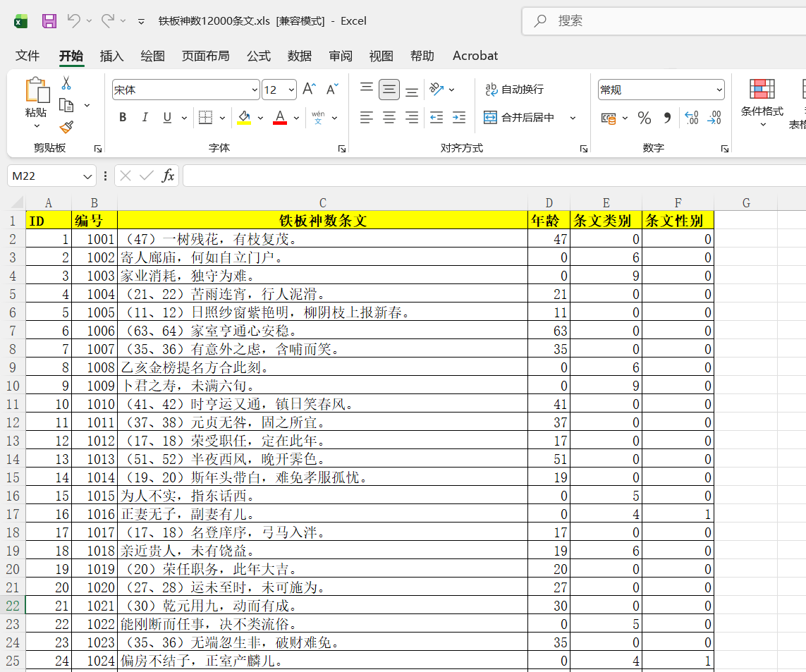Screen dimensions: 806x672
Task: Toggle middle vertical alignment
Action: coord(389,90)
